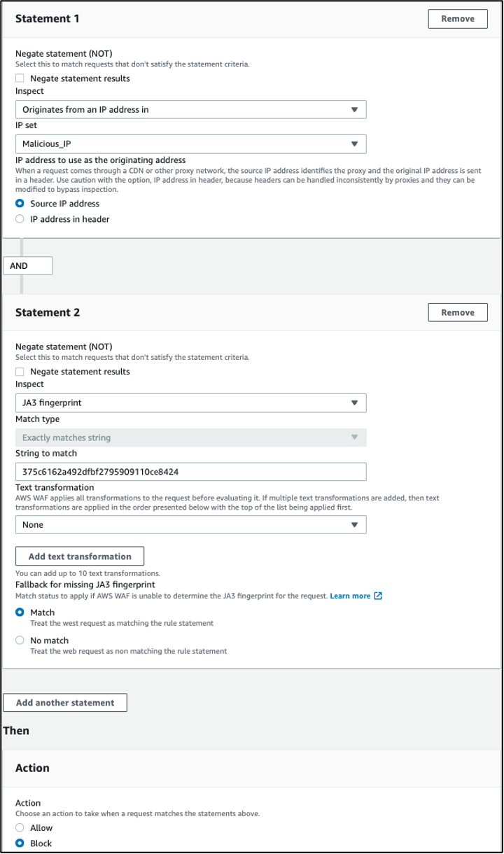
Task: Open the Inspect dropdown for Statement 1
Action: 190,109
